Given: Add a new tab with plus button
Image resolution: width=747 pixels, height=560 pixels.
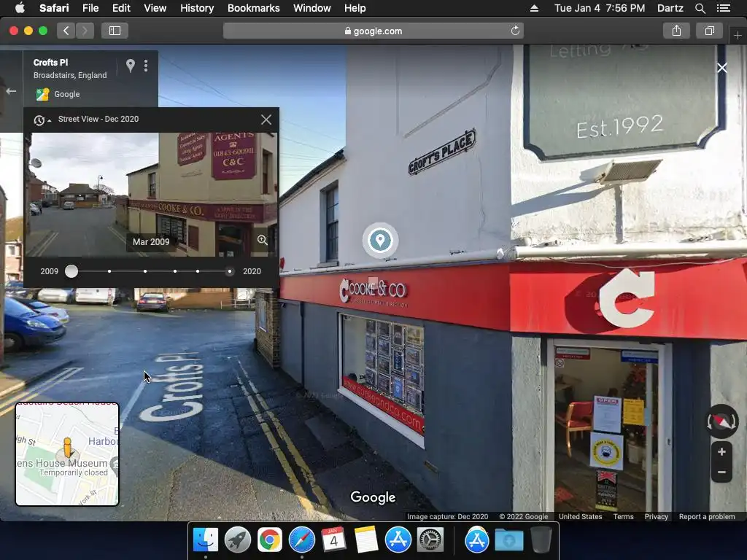Looking at the screenshot, I should pos(738,35).
